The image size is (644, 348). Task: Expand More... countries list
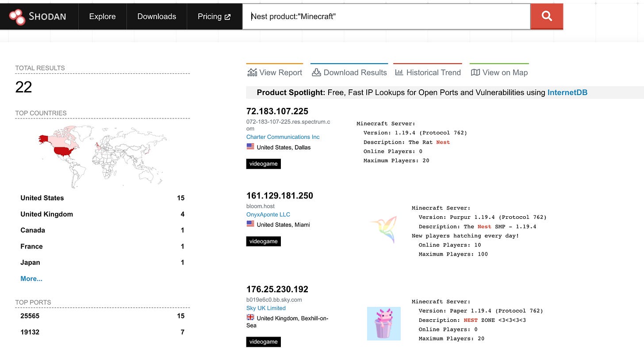point(31,279)
